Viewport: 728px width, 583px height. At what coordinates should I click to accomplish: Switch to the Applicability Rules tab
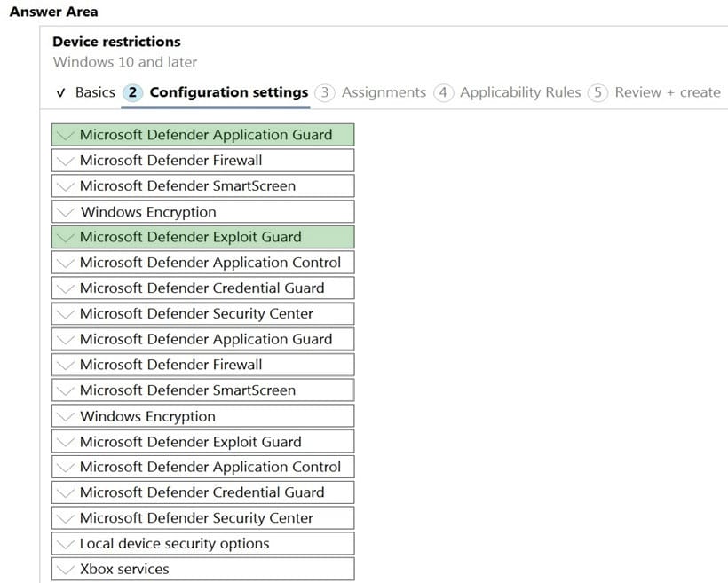pos(508,92)
